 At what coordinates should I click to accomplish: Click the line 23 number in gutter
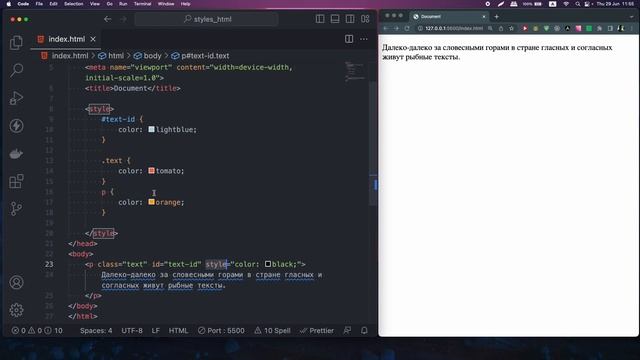49,264
